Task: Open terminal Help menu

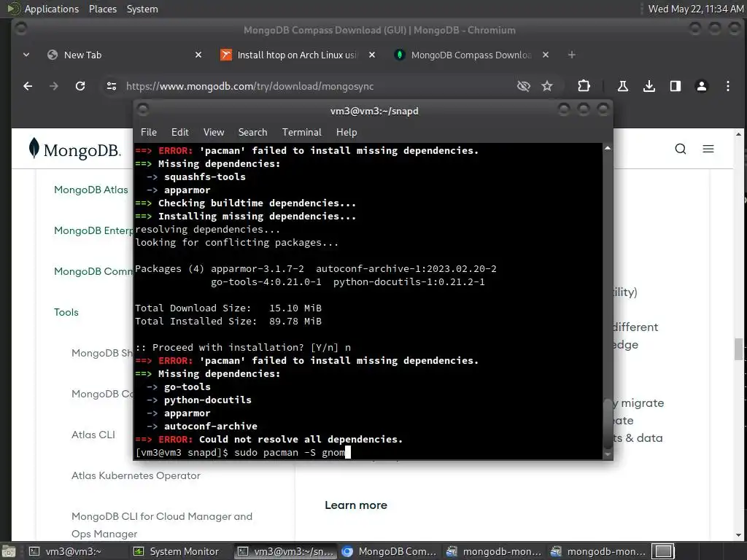Action: tap(347, 133)
